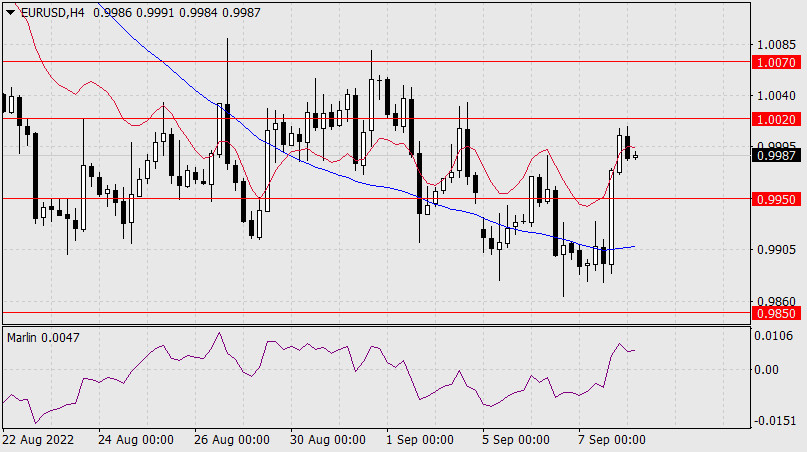Click the EURUSD,H4 chart title text
The height and width of the screenshot is (452, 807).
click(x=51, y=11)
